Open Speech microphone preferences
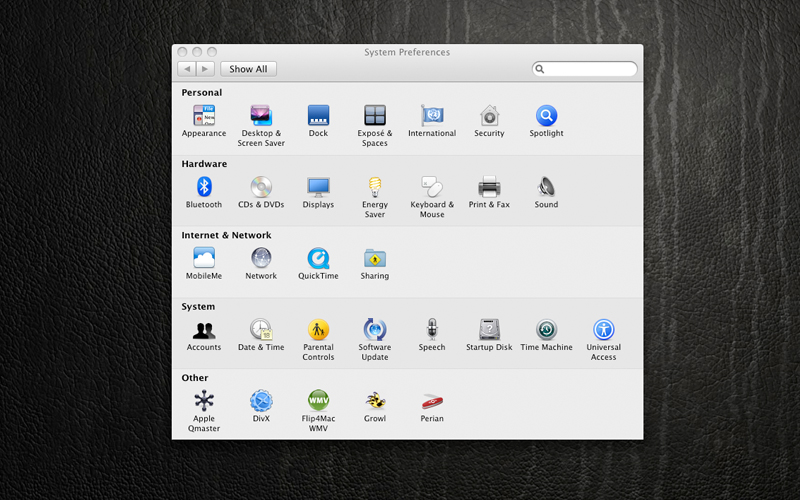Viewport: 800px width, 500px height. 432,330
